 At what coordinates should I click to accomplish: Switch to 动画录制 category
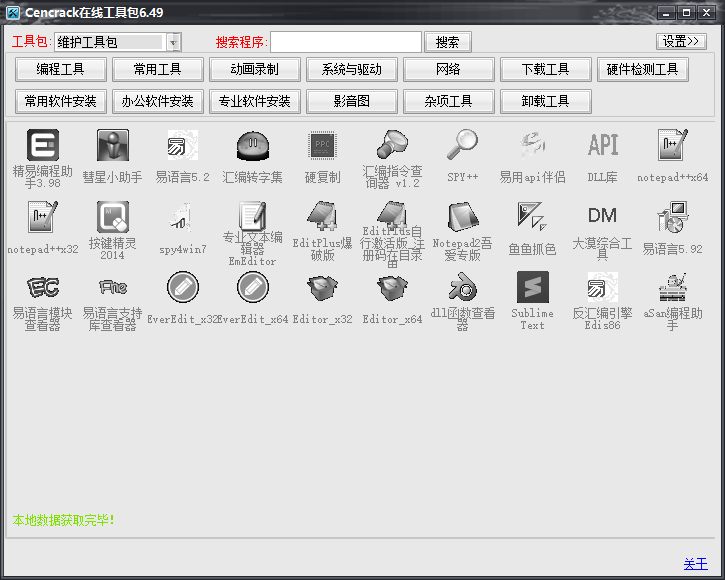click(255, 69)
